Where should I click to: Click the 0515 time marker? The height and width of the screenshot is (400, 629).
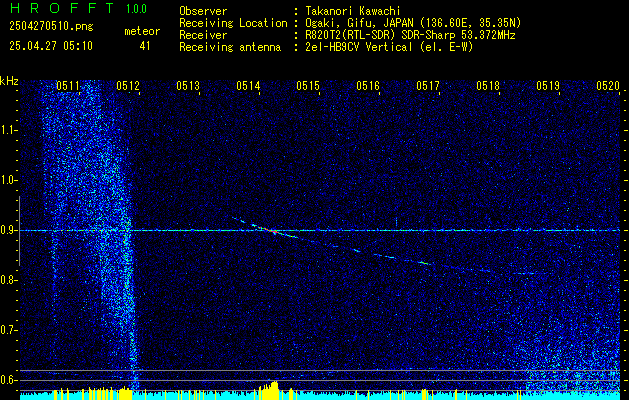(x=308, y=86)
